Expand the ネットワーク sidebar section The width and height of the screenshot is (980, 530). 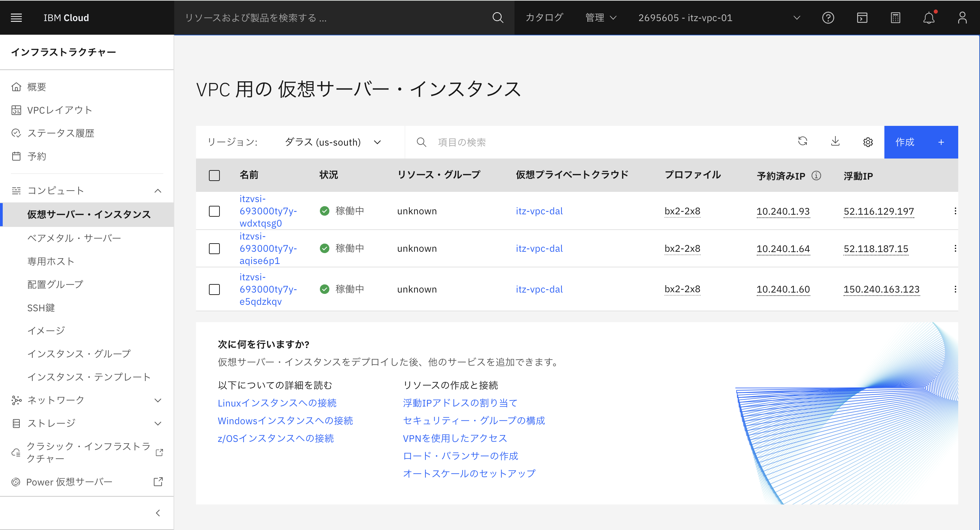click(158, 400)
